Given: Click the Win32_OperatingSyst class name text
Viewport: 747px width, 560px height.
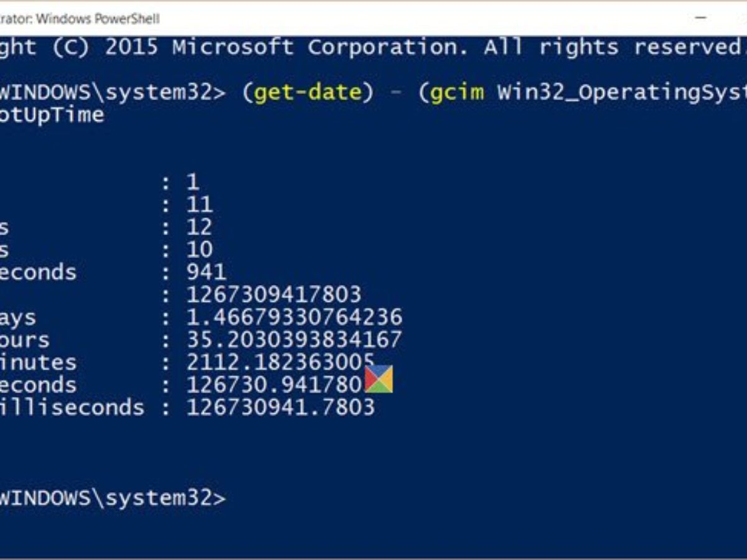Looking at the screenshot, I should (621, 93).
